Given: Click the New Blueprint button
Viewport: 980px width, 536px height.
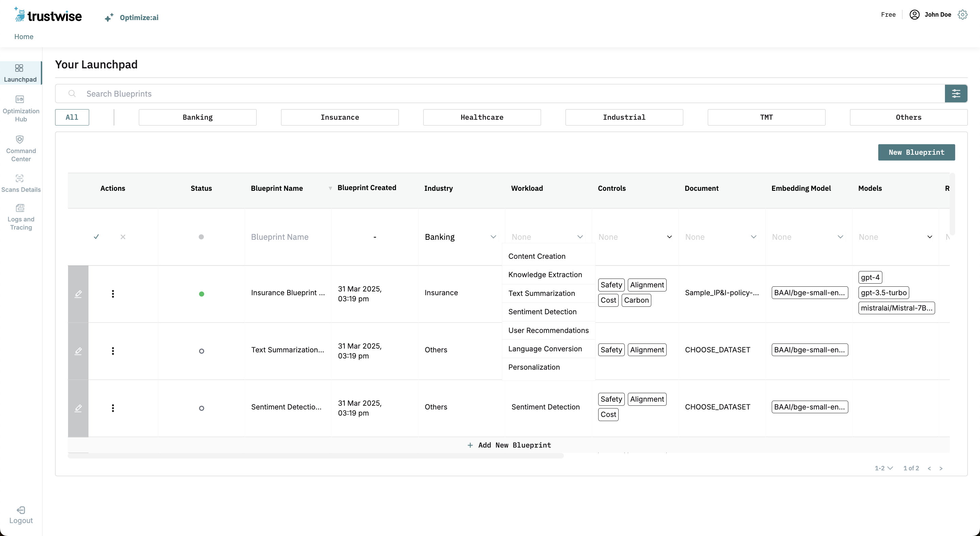Looking at the screenshot, I should (916, 152).
